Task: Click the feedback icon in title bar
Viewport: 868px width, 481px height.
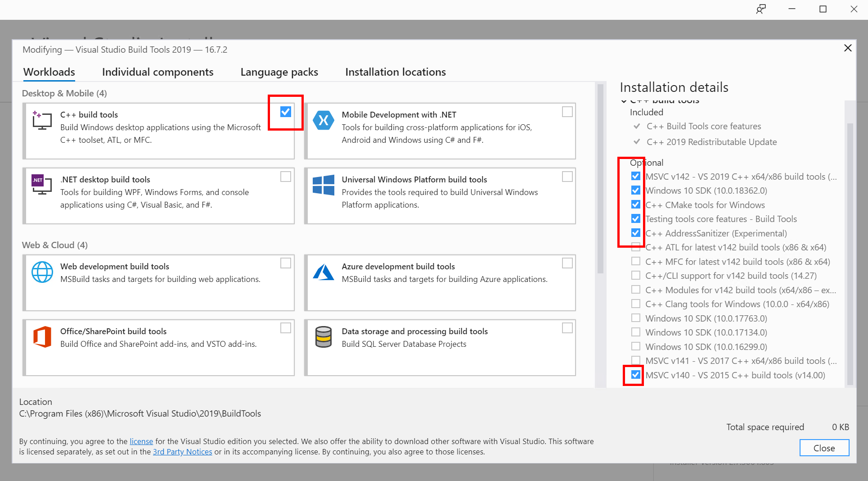Action: [761, 9]
